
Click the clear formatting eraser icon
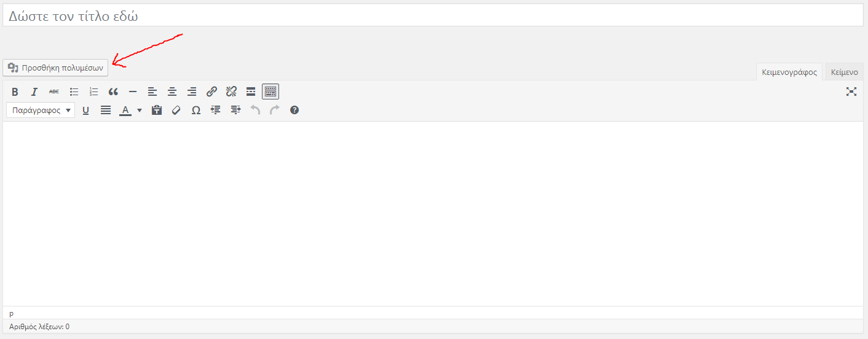point(176,111)
